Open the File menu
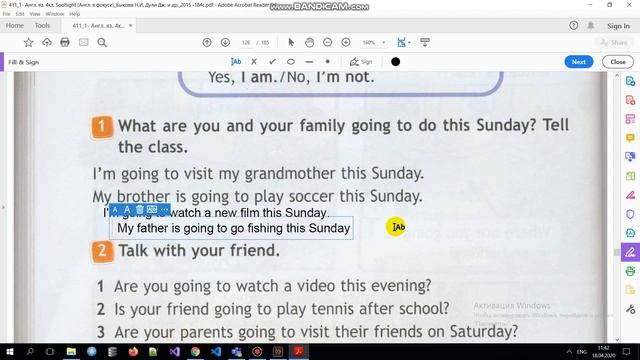Viewport: 640px width, 360px height. [7, 14]
